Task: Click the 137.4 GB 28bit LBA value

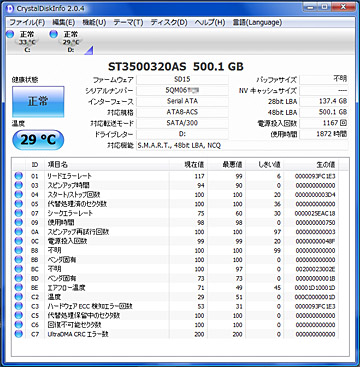Action: click(324, 101)
